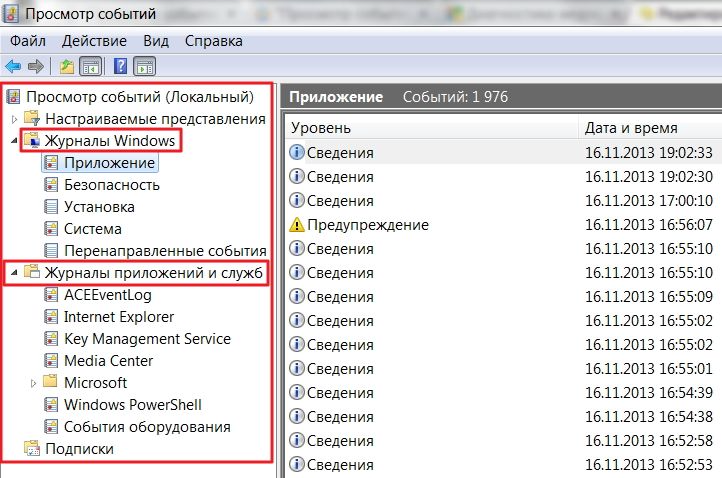Click the Media Center log icon
722x478 pixels.
tap(51, 361)
